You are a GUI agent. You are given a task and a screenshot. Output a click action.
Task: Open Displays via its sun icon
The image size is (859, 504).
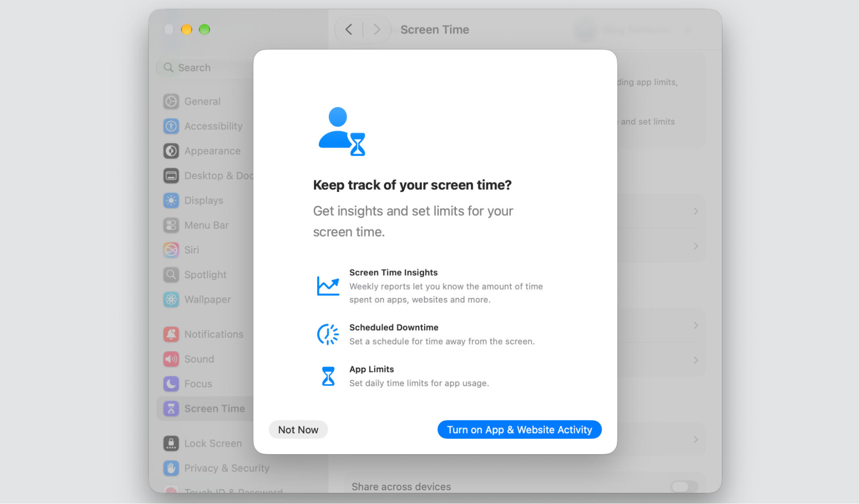[x=171, y=200]
